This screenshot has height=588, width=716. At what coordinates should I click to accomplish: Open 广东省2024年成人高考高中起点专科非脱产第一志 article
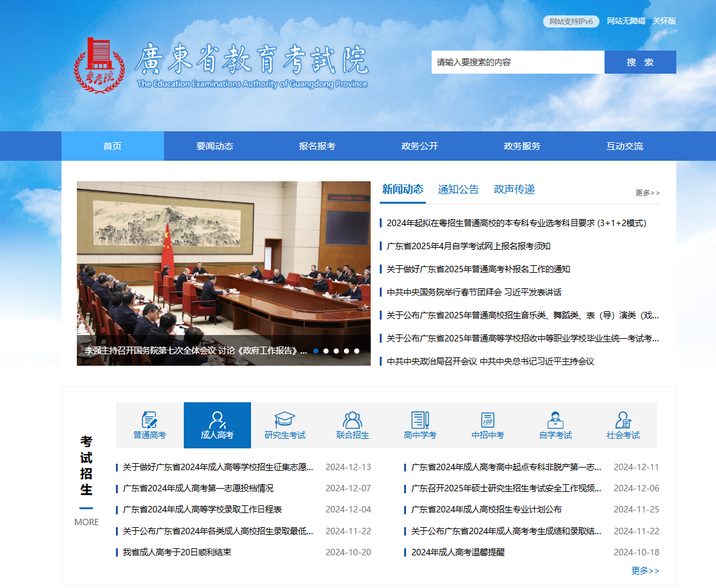(507, 467)
